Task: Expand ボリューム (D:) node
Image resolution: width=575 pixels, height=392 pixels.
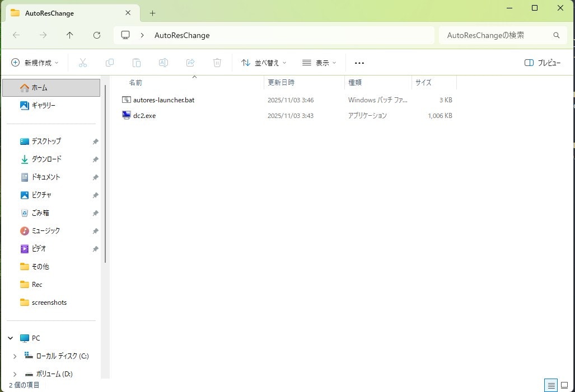Action: [15, 374]
